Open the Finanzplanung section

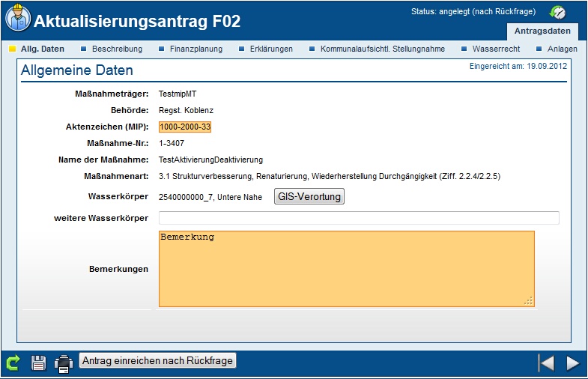tap(190, 49)
